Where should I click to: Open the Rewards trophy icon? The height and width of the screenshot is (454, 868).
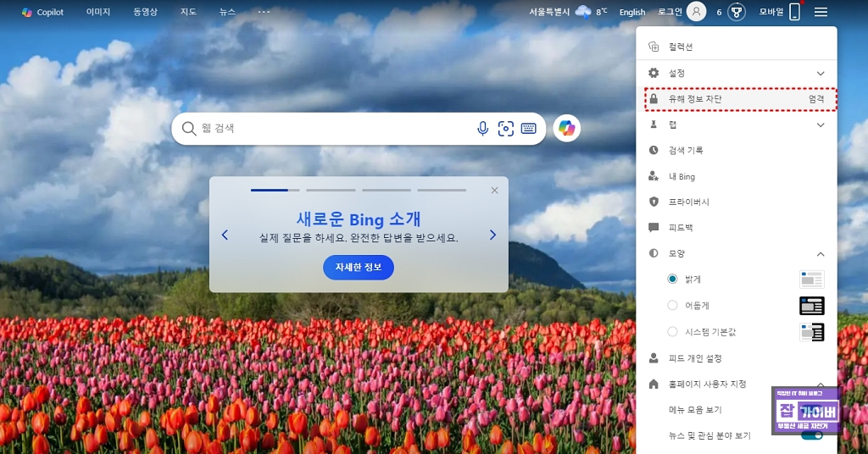click(737, 12)
